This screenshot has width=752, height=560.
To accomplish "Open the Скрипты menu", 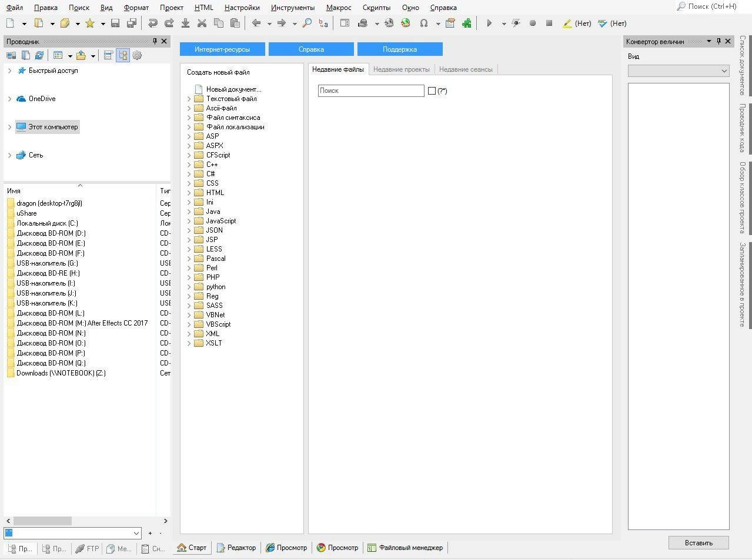I will tap(376, 8).
